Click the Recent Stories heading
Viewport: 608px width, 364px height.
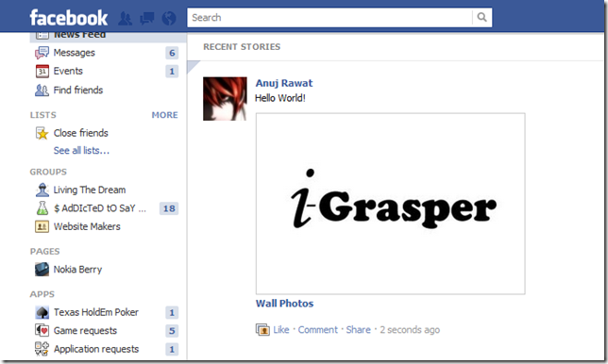point(242,47)
